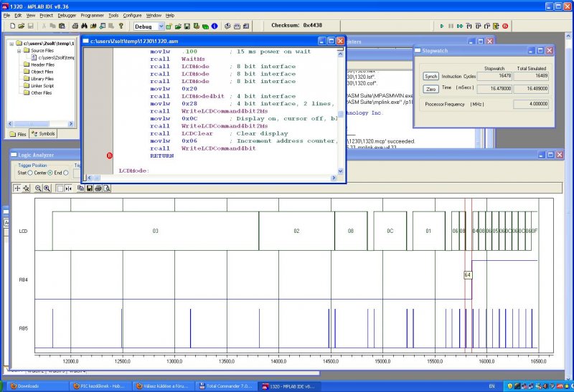Select the End trigger position radio button
The height and width of the screenshot is (392, 574).
67,173
